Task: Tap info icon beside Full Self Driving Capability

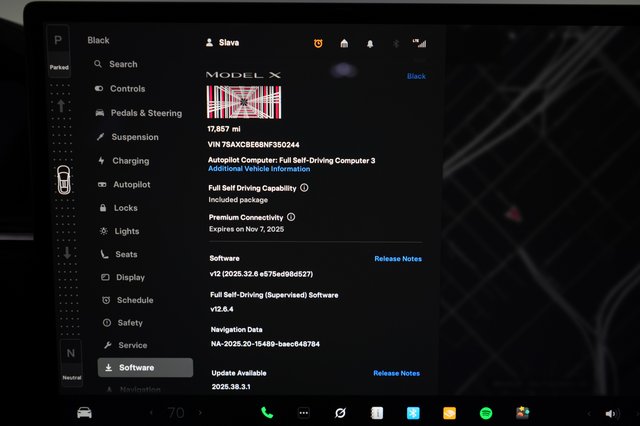Action: (x=304, y=188)
